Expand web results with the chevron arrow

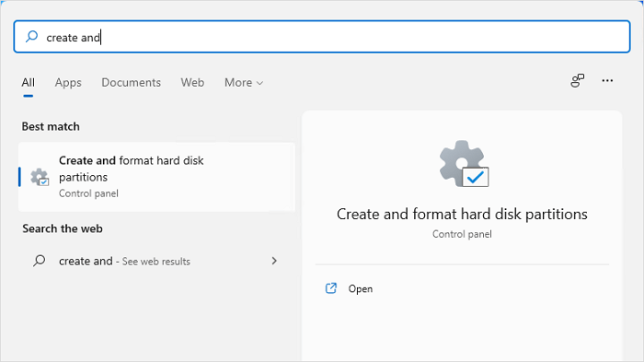(x=274, y=261)
